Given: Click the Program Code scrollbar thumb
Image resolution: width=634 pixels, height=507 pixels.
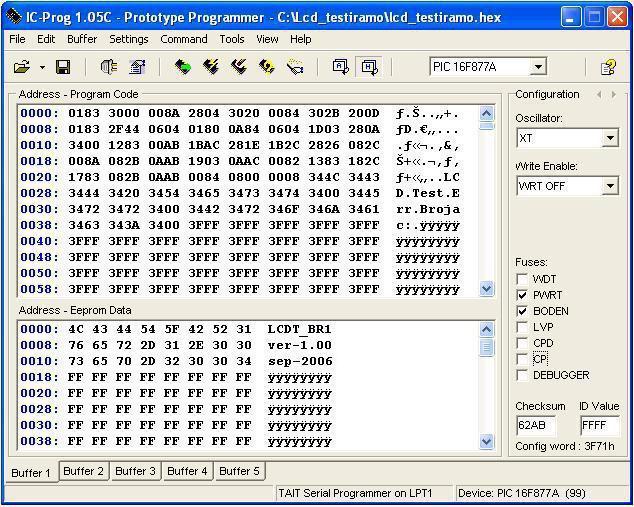Looking at the screenshot, I should coord(486,125).
